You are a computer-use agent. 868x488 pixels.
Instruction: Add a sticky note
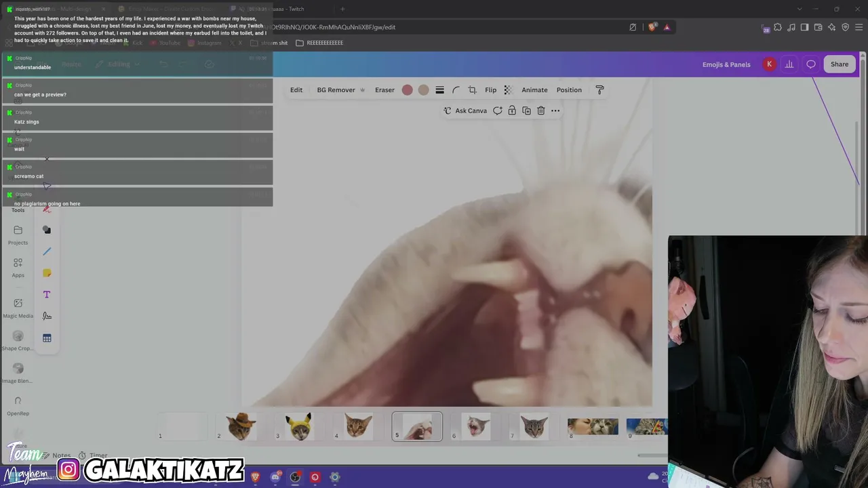(x=47, y=273)
